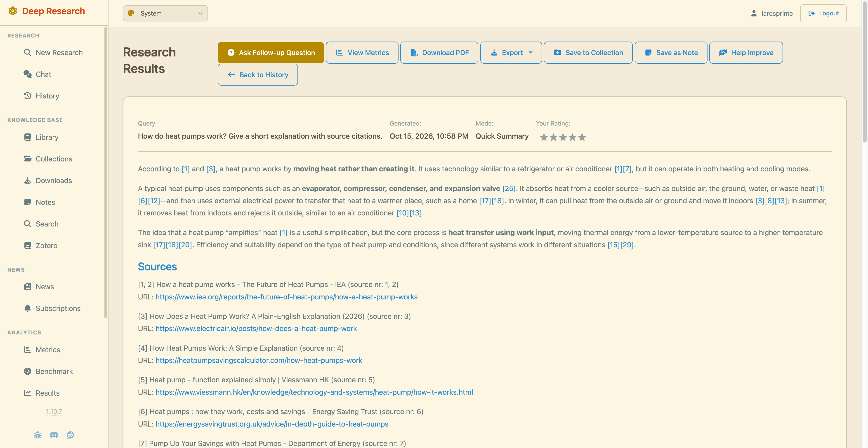Rate the result four stars

(x=573, y=137)
